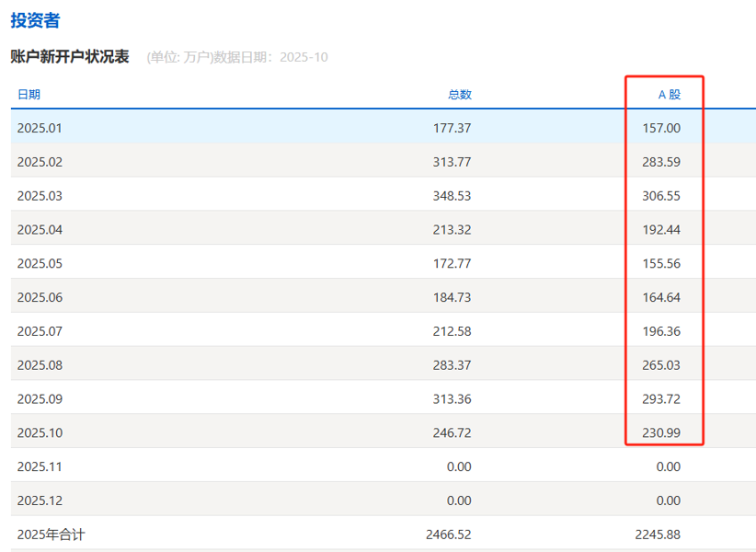This screenshot has height=552, width=756.
Task: Click the yearly A股 total 2245.88
Action: click(x=658, y=533)
